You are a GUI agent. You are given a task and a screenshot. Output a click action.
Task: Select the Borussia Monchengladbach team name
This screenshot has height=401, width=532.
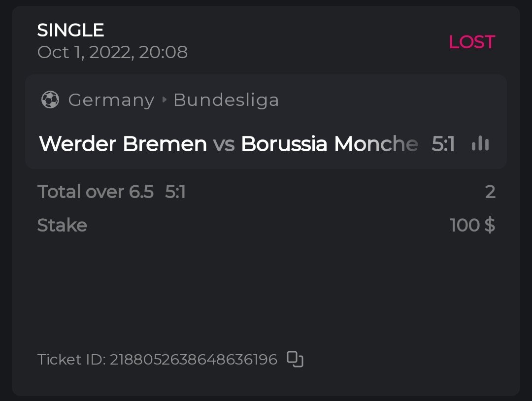(329, 144)
